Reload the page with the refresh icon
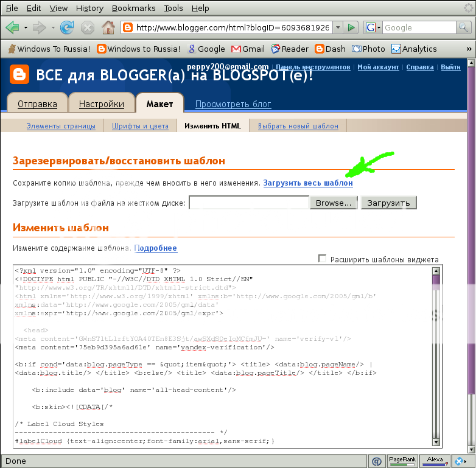This screenshot has width=476, height=468. pyautogui.click(x=67, y=27)
